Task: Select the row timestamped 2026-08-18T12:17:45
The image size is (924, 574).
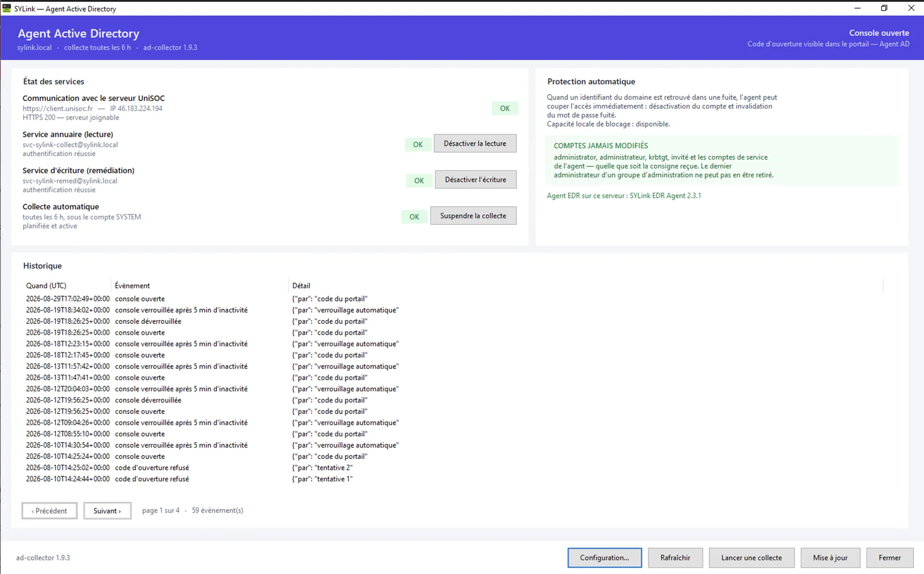Action: pos(453,355)
